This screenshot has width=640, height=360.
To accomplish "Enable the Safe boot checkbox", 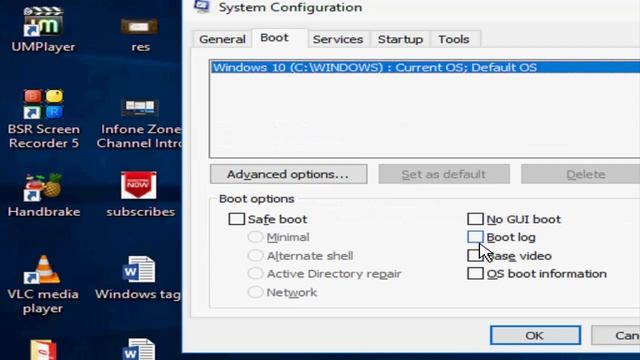I will click(237, 219).
